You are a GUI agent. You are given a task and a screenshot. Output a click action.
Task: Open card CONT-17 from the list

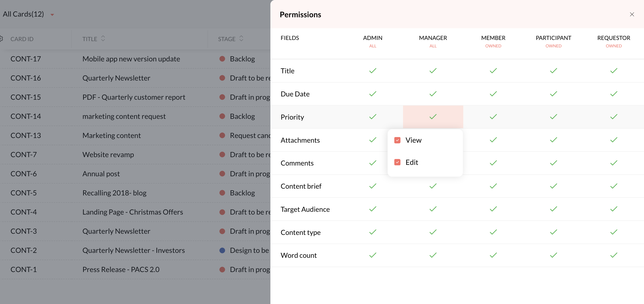pos(25,59)
